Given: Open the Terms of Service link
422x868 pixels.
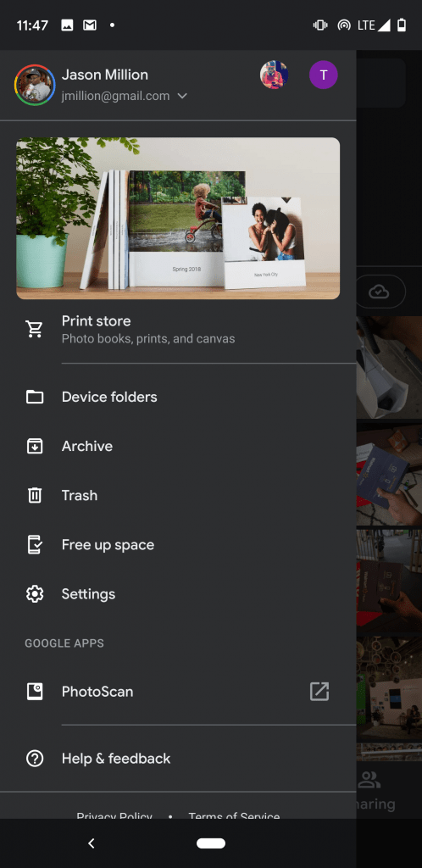Looking at the screenshot, I should (x=234, y=815).
